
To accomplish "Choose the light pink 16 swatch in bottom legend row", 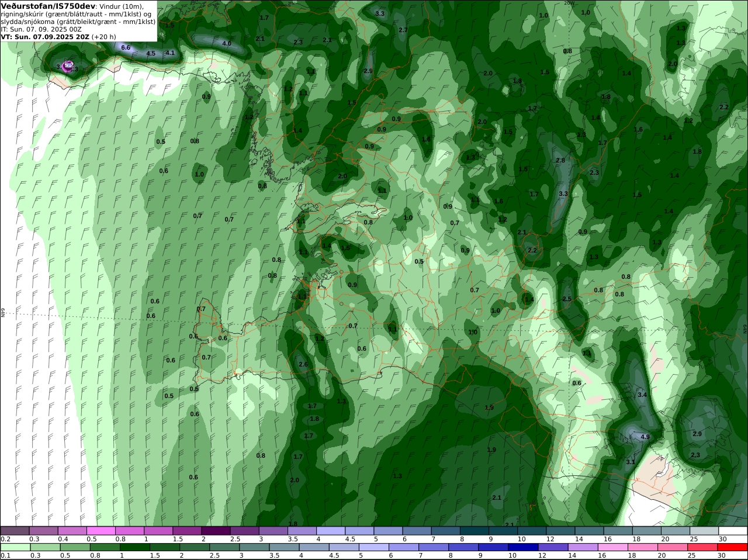I will (614, 547).
